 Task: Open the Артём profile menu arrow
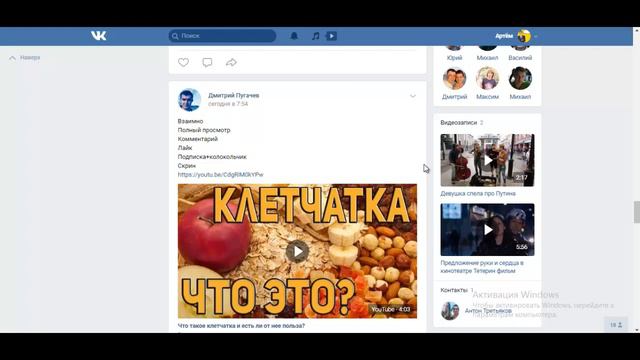pos(536,36)
